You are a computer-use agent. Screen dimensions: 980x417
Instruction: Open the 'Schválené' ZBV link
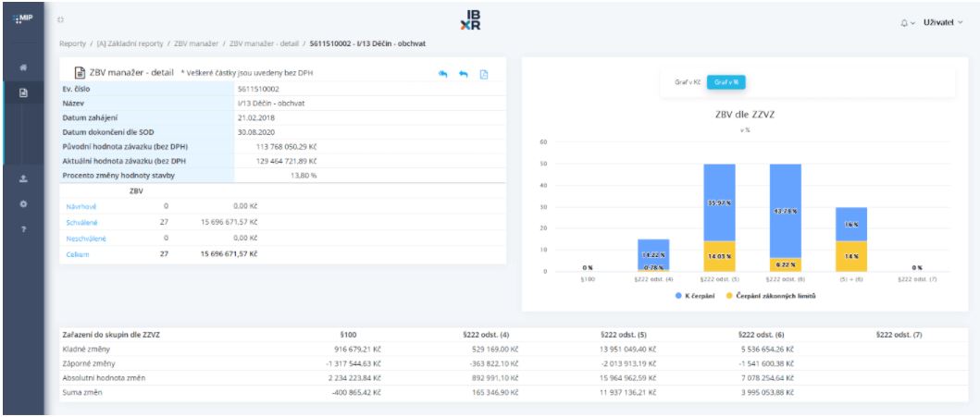pos(81,222)
